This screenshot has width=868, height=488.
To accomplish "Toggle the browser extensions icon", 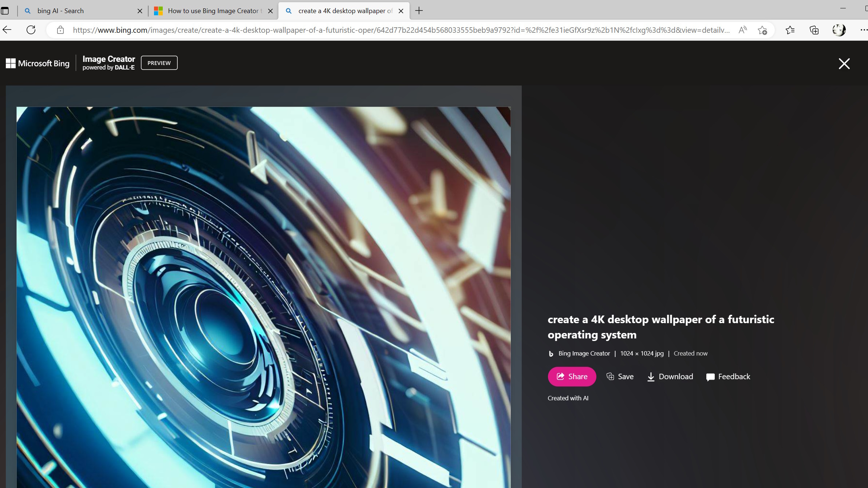I will coord(862,30).
